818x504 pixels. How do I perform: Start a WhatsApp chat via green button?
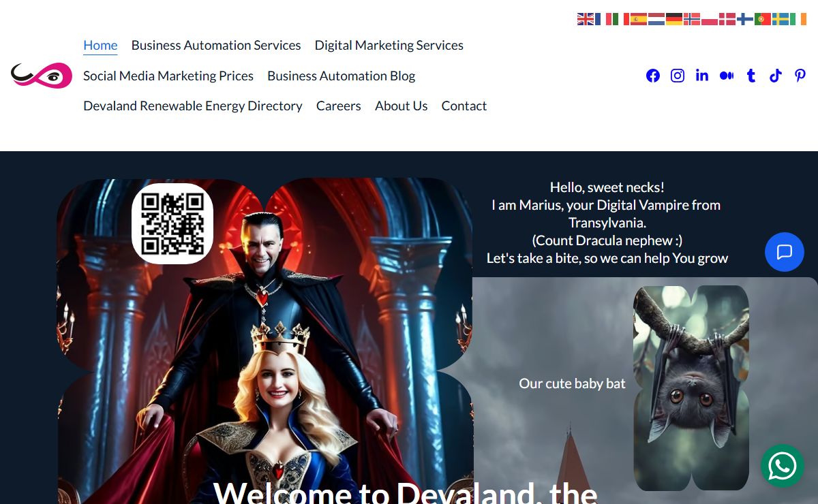[783, 466]
